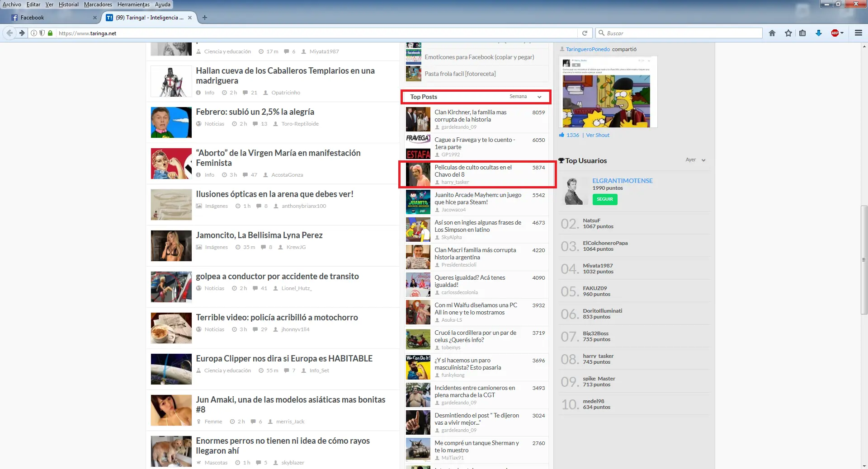
Task: Click the SEGUIR button for ELGRANTIMOTENSE
Action: click(605, 199)
